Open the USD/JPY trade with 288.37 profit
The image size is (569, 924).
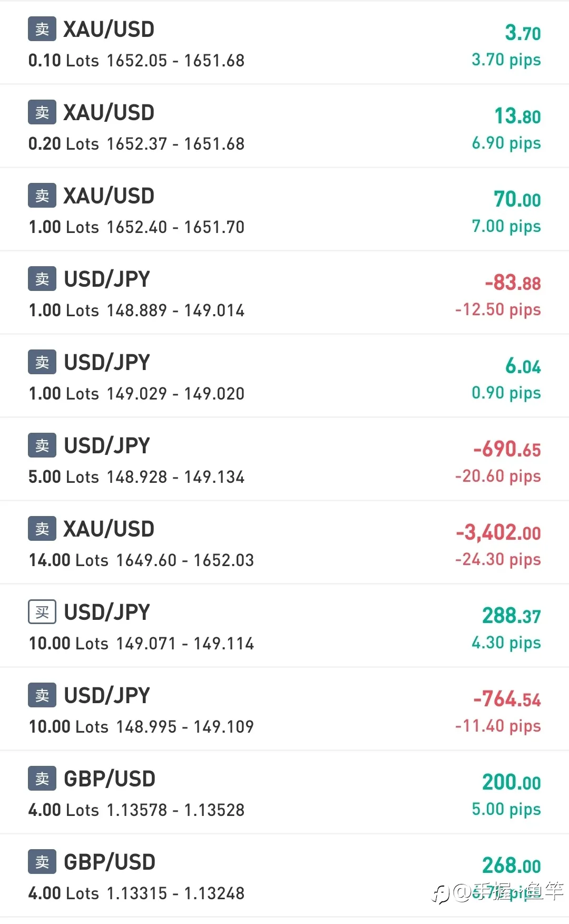pos(284,626)
